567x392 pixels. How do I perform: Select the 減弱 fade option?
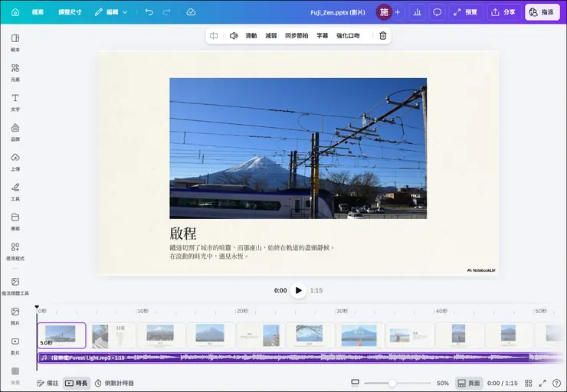pos(270,36)
